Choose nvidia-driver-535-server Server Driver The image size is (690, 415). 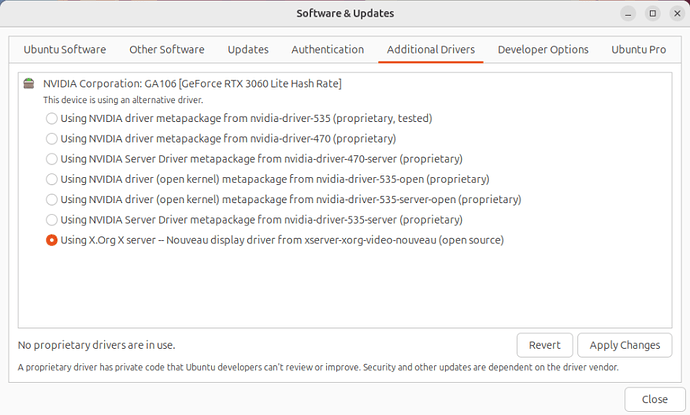52,220
